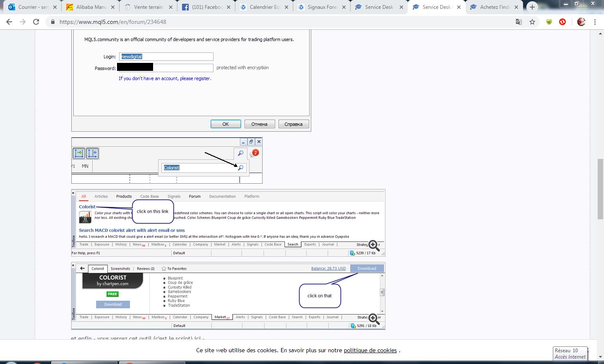Screen dimensions: 604x364
Task: Click the 'please register' account link
Action: point(165,78)
